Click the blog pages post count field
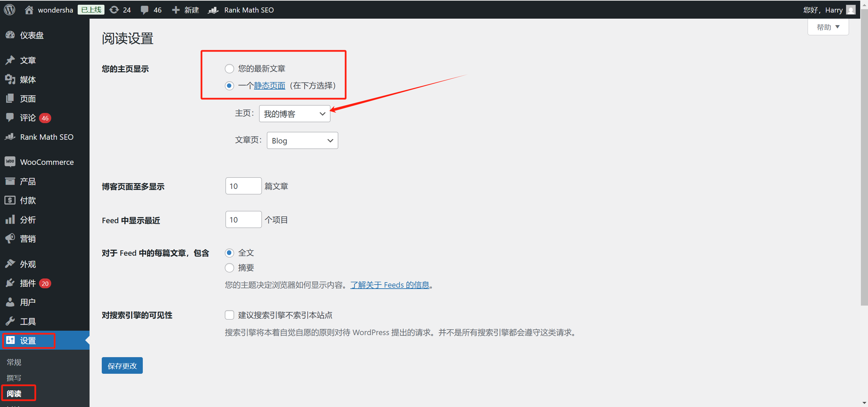 [x=243, y=186]
